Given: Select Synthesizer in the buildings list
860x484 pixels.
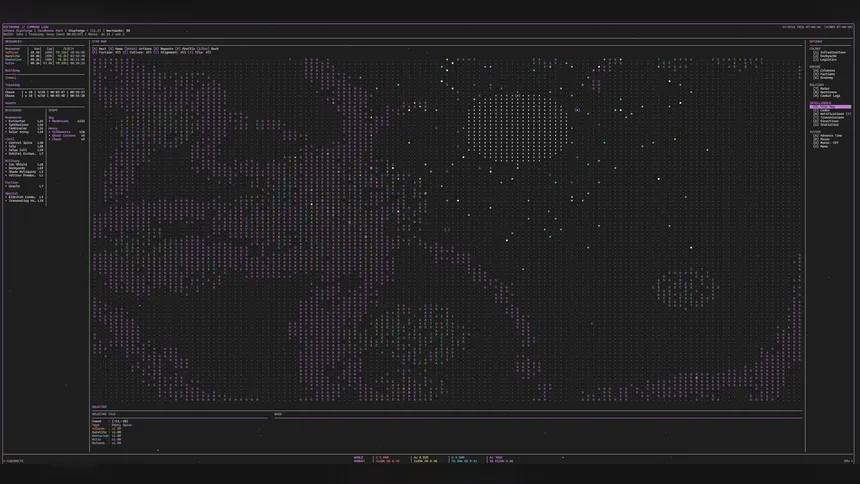Looking at the screenshot, I should [x=24, y=125].
